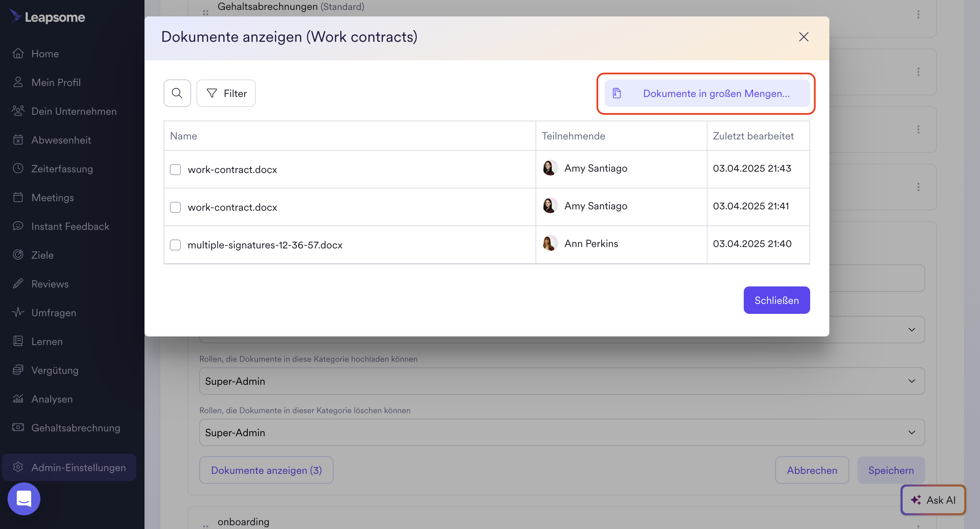
Task: Click the search magnifier icon in dialog
Action: click(177, 93)
